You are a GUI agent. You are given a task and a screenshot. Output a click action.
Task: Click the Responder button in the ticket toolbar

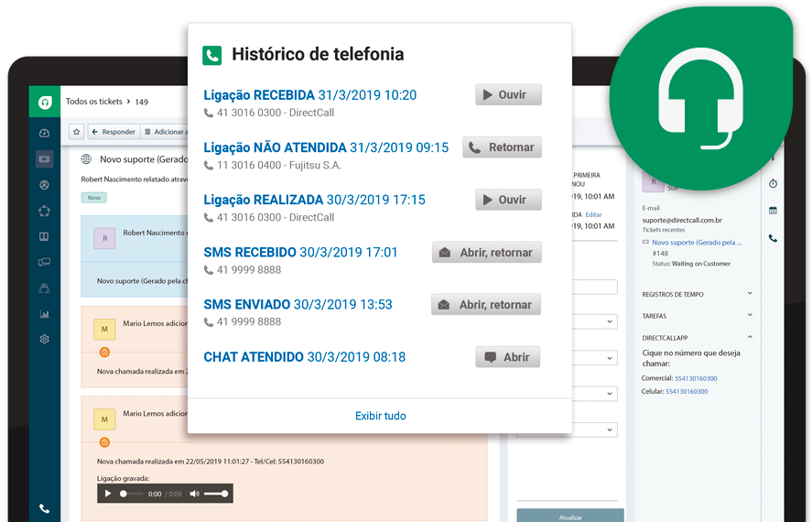(x=114, y=132)
